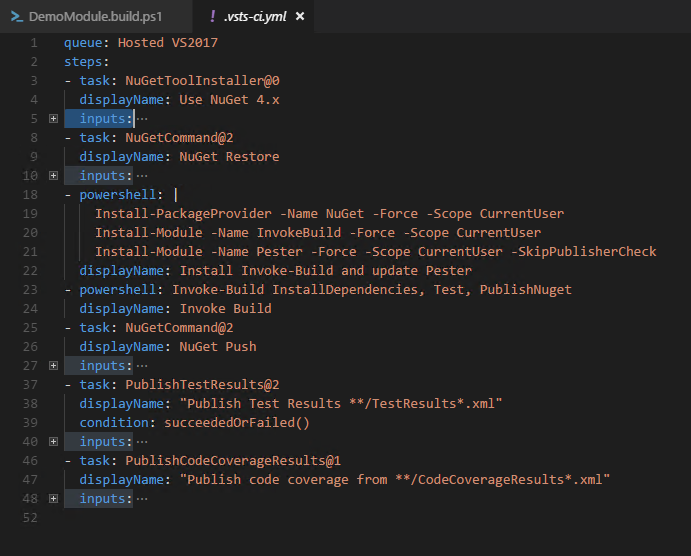Select the .vsts-ci.yml tab
The width and height of the screenshot is (691, 556).
[255, 16]
